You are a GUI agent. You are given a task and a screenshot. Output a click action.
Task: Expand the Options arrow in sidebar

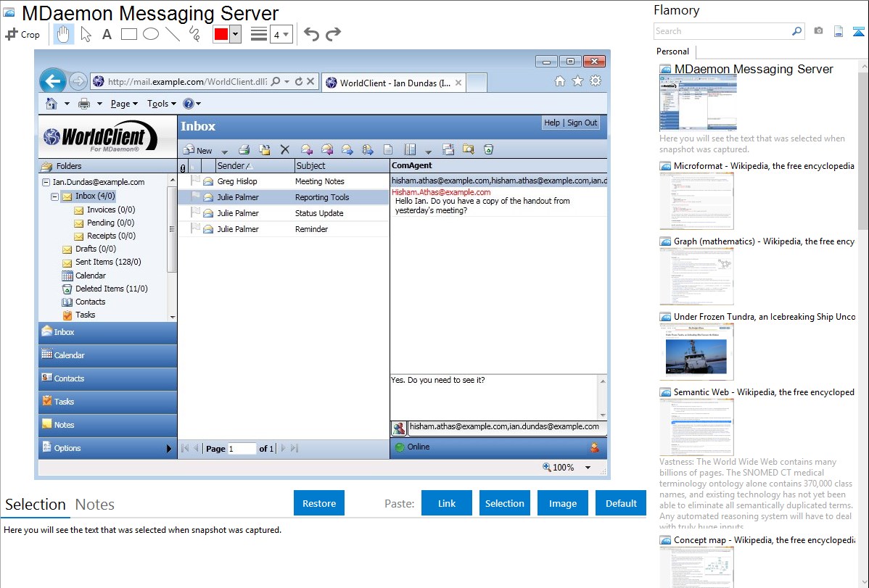click(169, 448)
